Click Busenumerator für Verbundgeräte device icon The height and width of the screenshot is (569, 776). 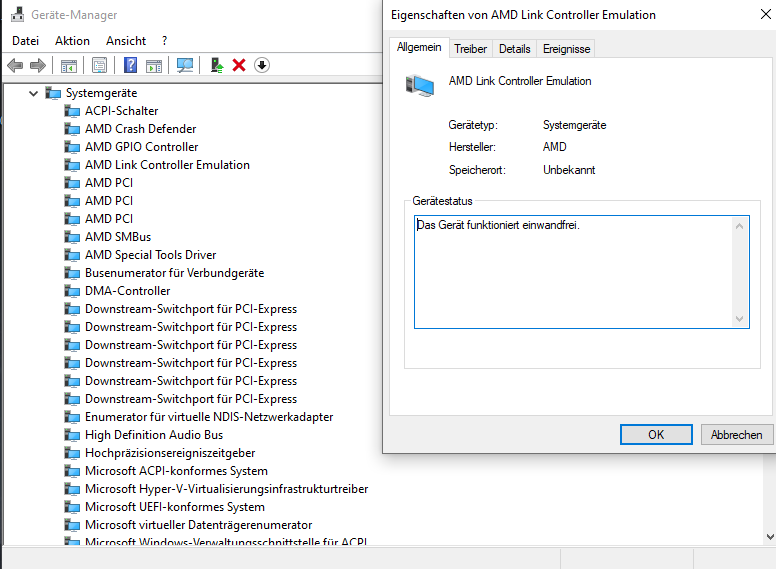coord(72,274)
